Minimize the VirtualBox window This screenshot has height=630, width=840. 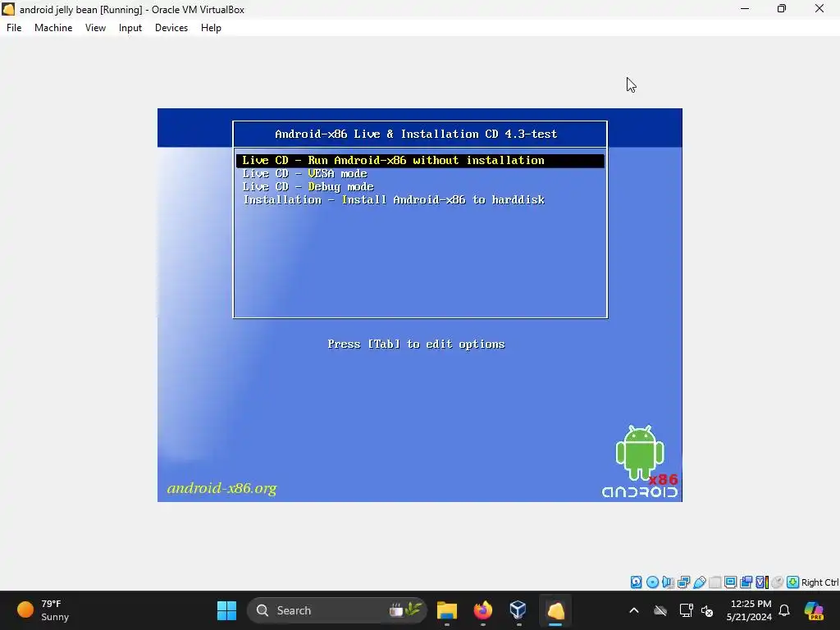[x=745, y=9]
